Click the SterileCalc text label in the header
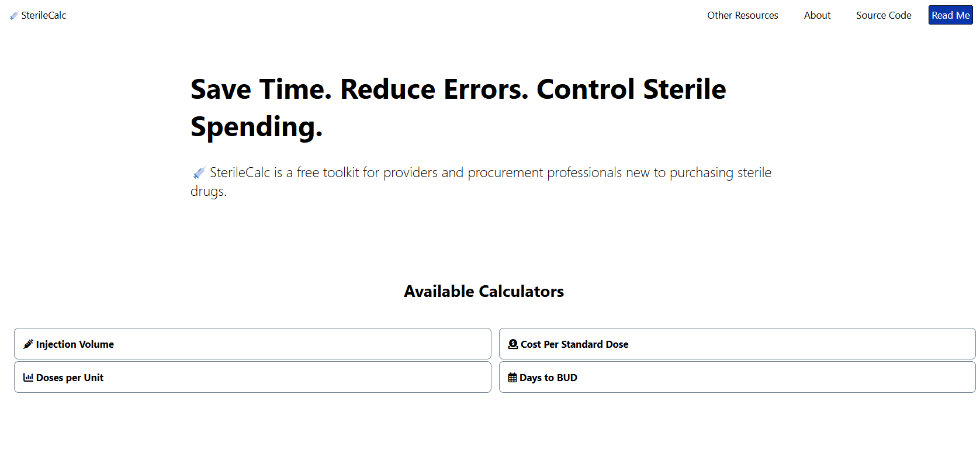This screenshot has width=980, height=467. [x=43, y=15]
